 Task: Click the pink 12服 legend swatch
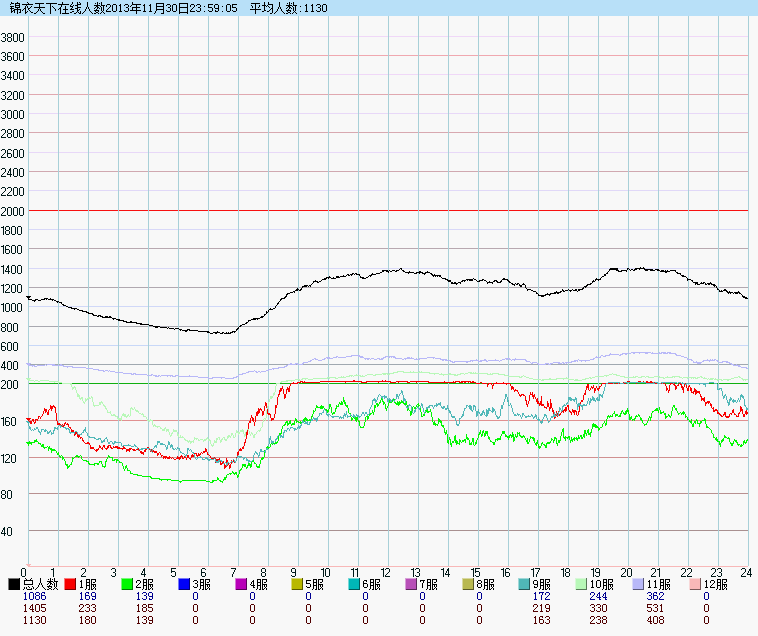696,584
